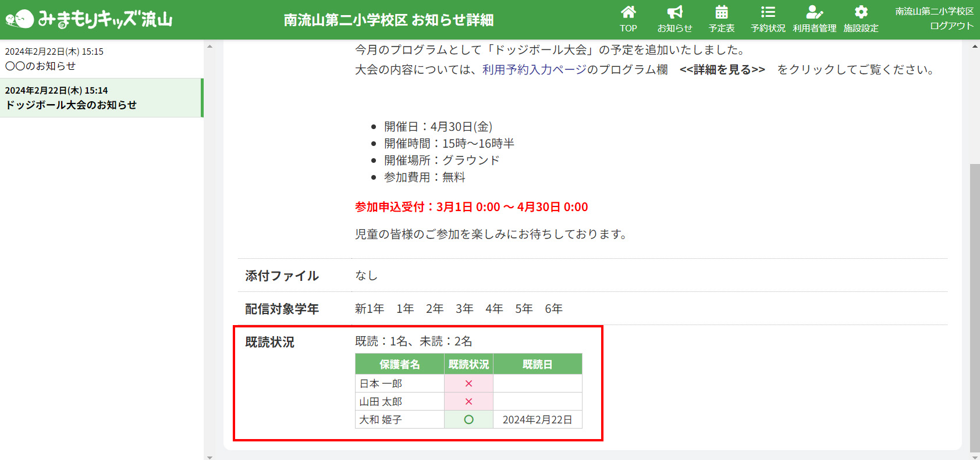Click the ログアウト link
This screenshot has height=460, width=980.
click(951, 26)
